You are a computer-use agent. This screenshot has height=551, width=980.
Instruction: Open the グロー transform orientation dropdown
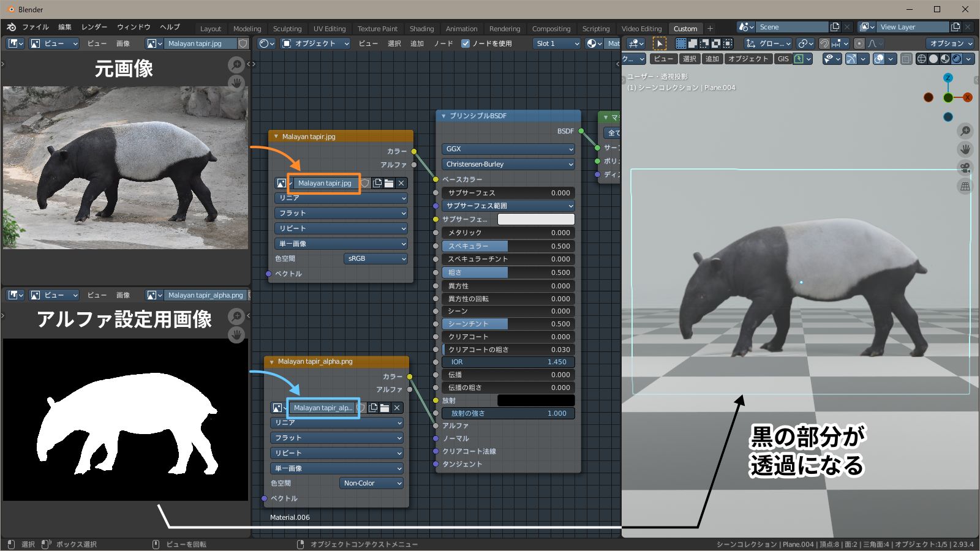768,43
